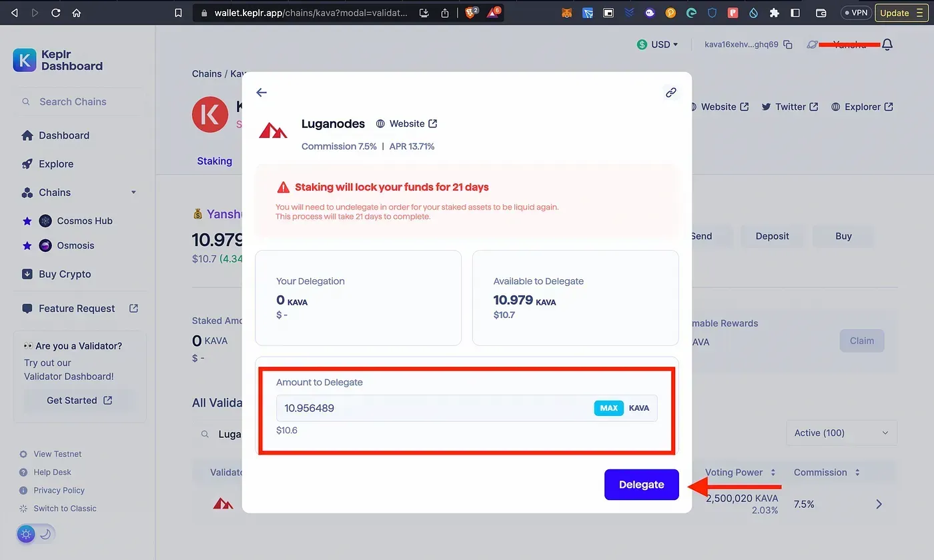Open the browser extensions puzzle icon
Image resolution: width=934 pixels, height=560 pixels.
[775, 13]
